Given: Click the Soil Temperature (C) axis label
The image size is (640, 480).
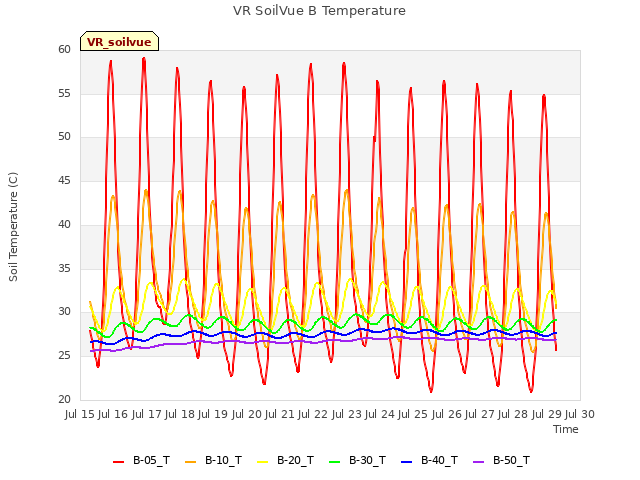Looking at the screenshot, I should pyautogui.click(x=13, y=227).
